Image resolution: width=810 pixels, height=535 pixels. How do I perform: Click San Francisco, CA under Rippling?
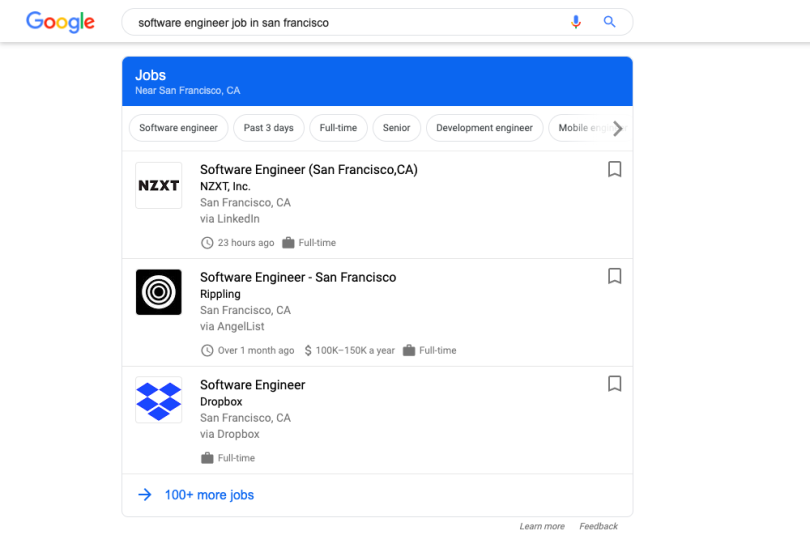pos(245,310)
